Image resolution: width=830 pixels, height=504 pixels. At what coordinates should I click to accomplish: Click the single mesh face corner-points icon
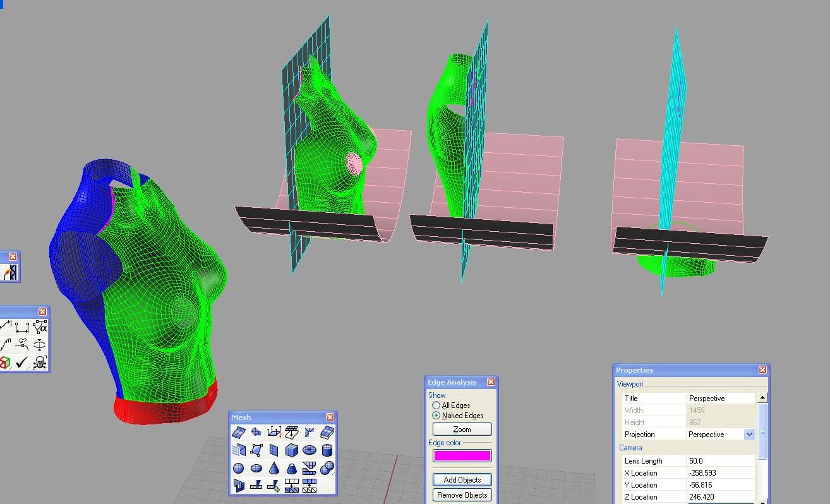[x=256, y=450]
